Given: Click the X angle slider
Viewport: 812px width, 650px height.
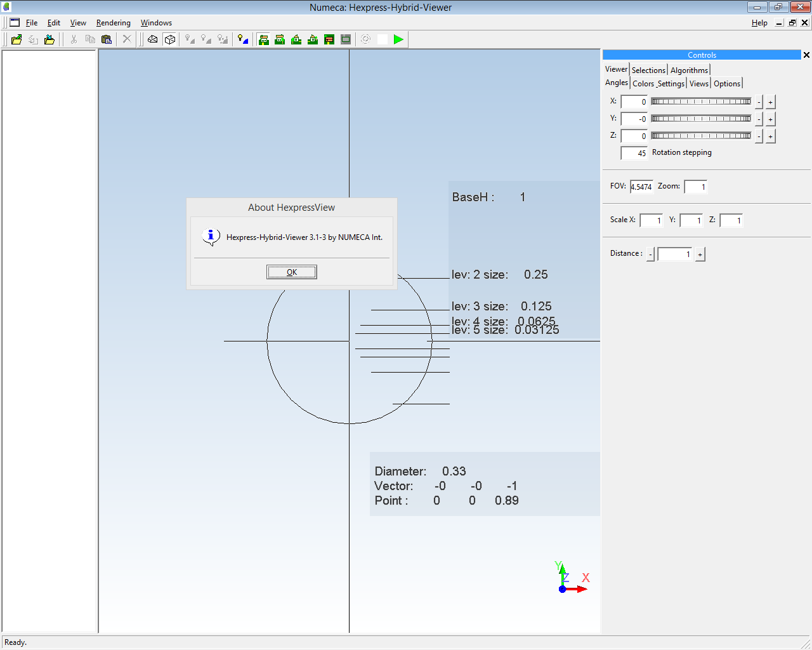Looking at the screenshot, I should click(x=701, y=102).
